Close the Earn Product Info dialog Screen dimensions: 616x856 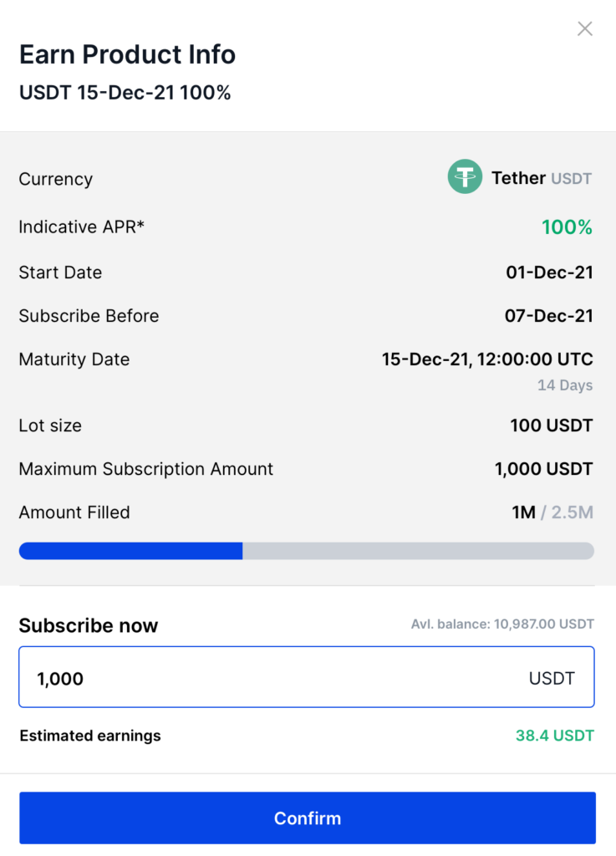click(585, 28)
